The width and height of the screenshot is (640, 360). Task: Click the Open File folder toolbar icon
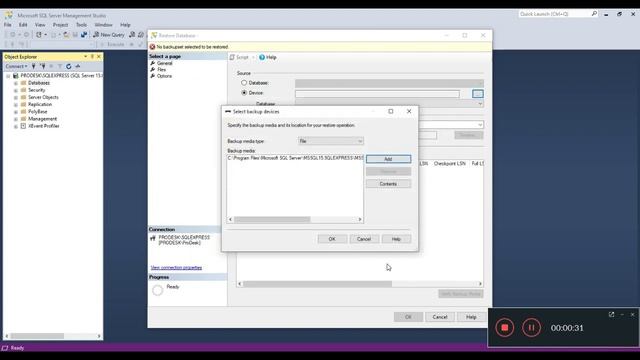(x=66, y=35)
